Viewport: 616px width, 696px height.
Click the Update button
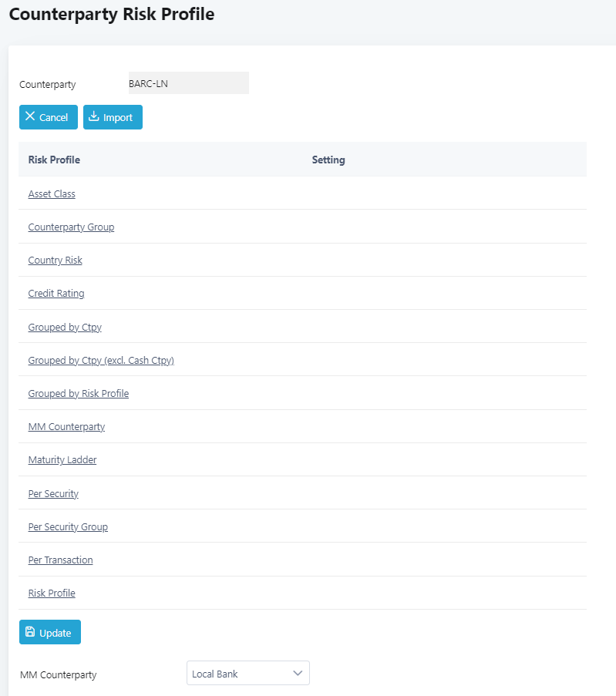coord(49,633)
